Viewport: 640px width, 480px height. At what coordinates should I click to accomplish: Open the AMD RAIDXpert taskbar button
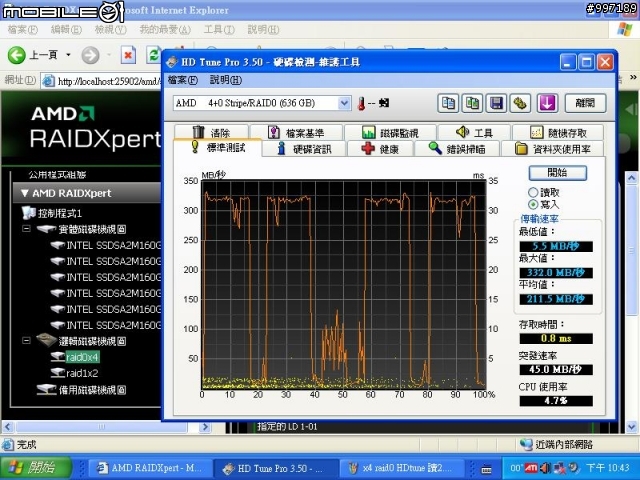click(x=149, y=468)
